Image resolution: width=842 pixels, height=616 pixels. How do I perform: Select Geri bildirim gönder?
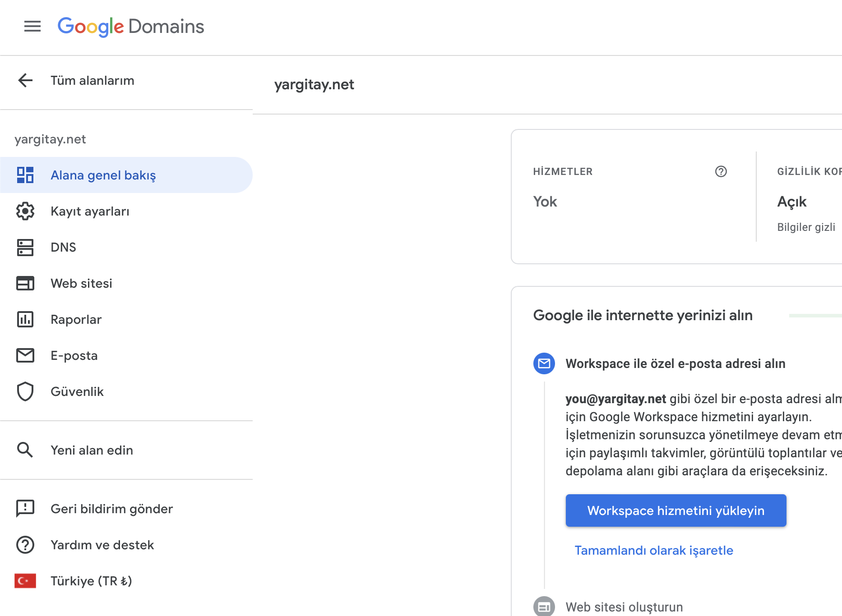126,509
